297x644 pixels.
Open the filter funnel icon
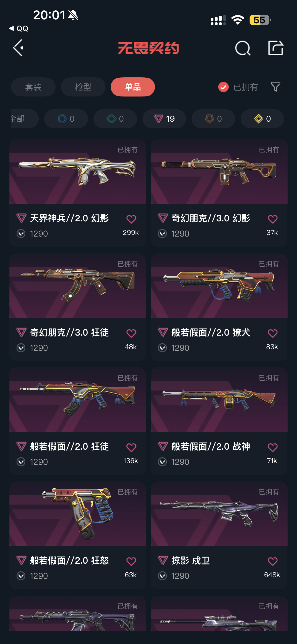276,87
